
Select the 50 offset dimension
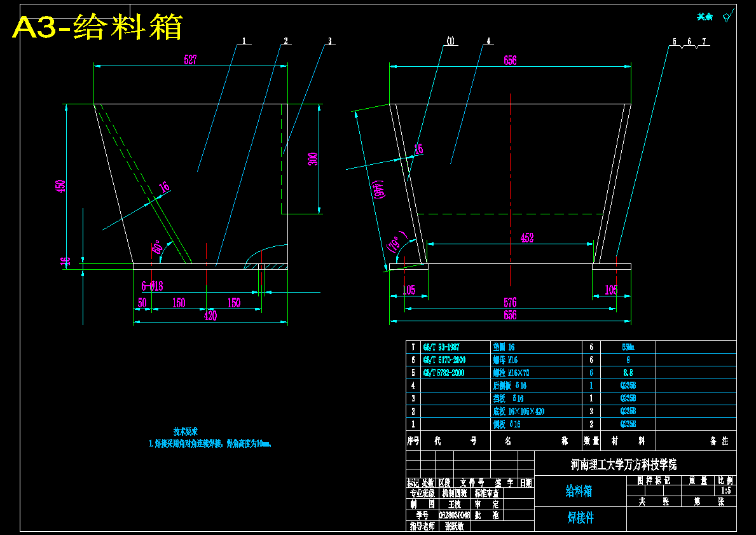click(142, 302)
